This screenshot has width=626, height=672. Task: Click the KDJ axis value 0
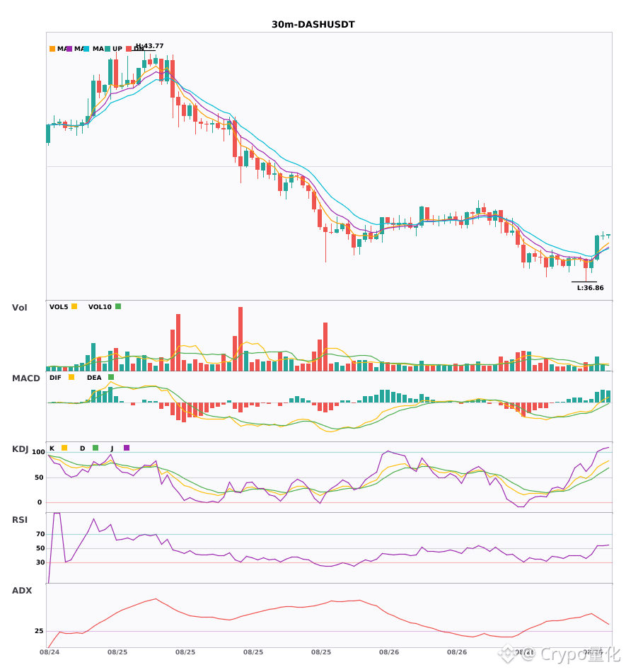[40, 502]
